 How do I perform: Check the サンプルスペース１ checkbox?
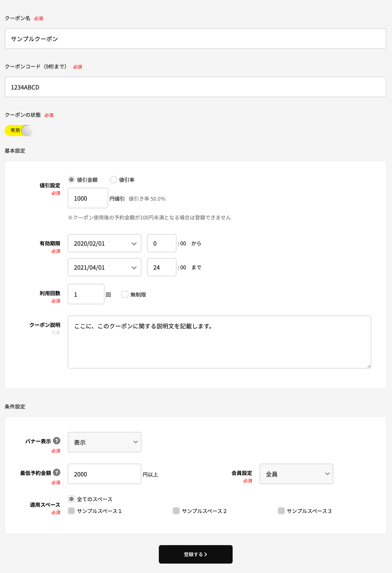click(x=71, y=511)
